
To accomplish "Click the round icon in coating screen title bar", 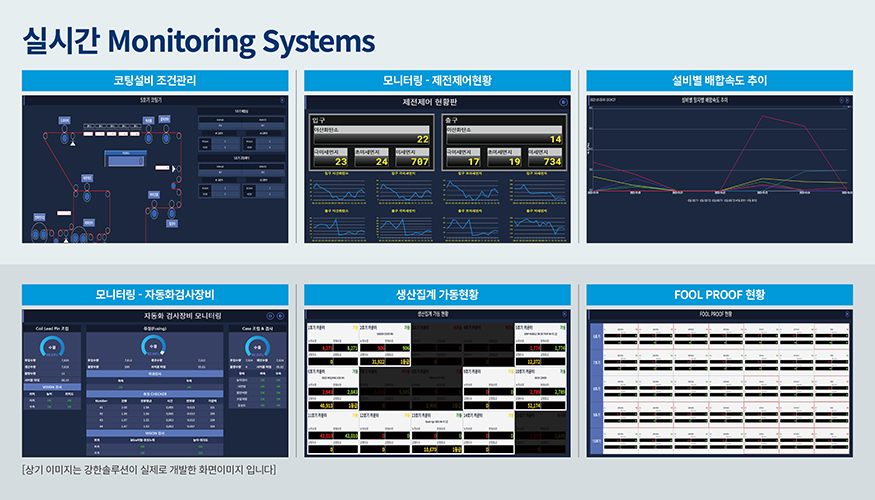I will [282, 100].
